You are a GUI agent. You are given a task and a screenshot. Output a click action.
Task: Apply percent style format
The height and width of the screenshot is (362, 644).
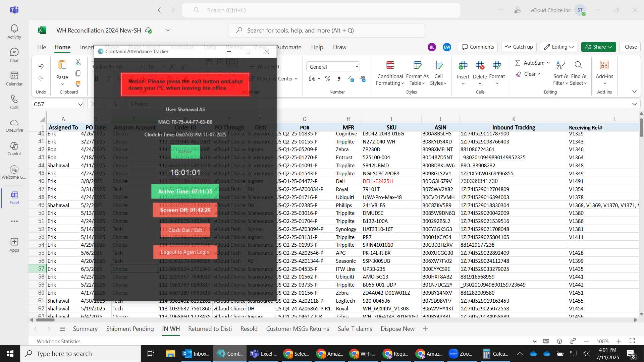point(328,79)
